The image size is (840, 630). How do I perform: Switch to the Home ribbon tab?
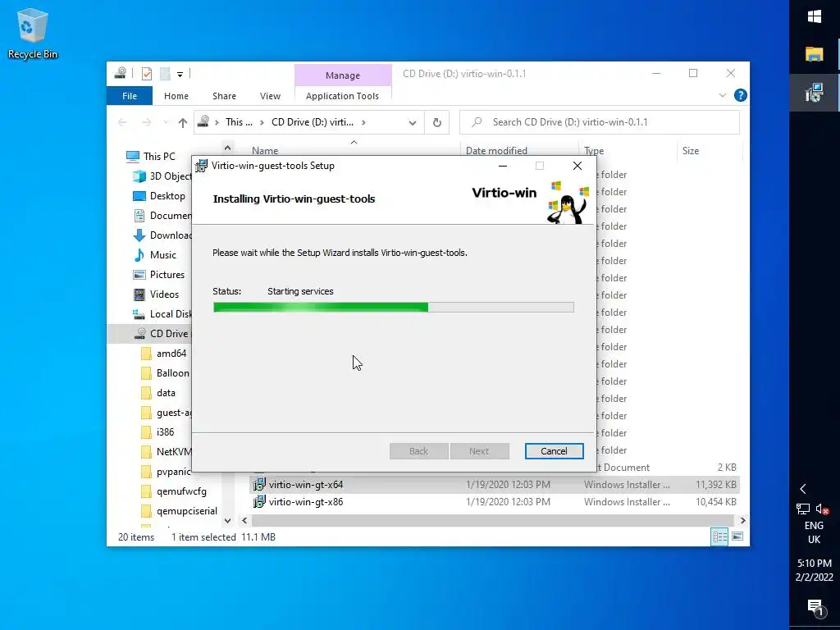[176, 96]
